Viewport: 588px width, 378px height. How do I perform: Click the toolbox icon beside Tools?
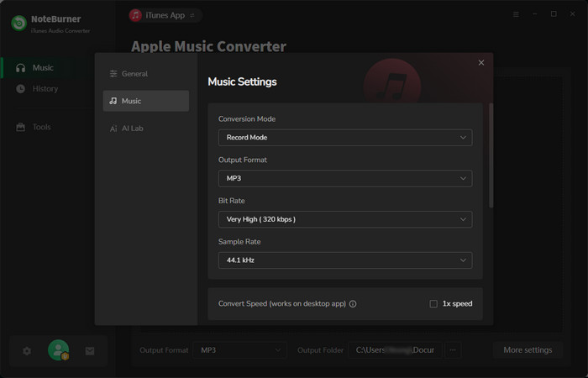pyautogui.click(x=21, y=127)
